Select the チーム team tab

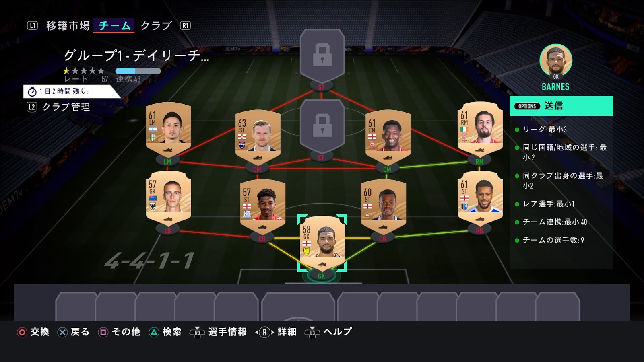(x=114, y=26)
